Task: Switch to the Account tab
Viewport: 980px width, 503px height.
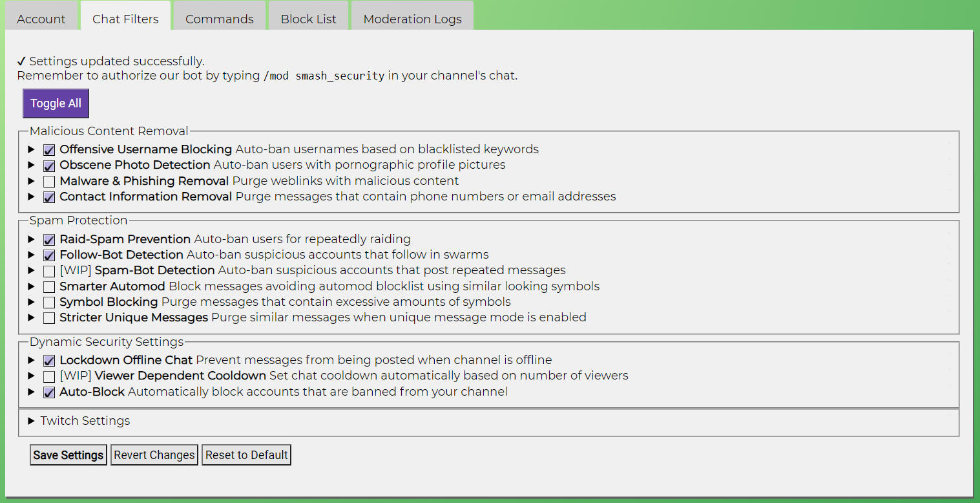Action: point(41,19)
